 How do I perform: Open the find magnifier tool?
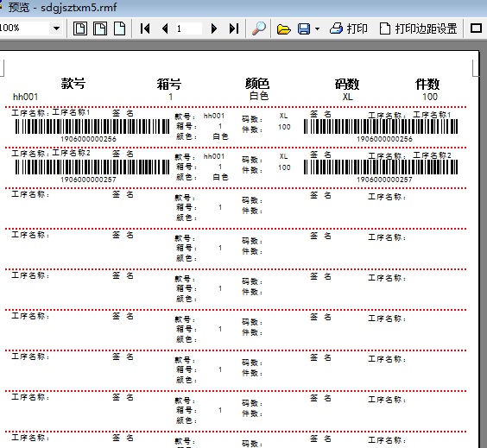tap(259, 28)
